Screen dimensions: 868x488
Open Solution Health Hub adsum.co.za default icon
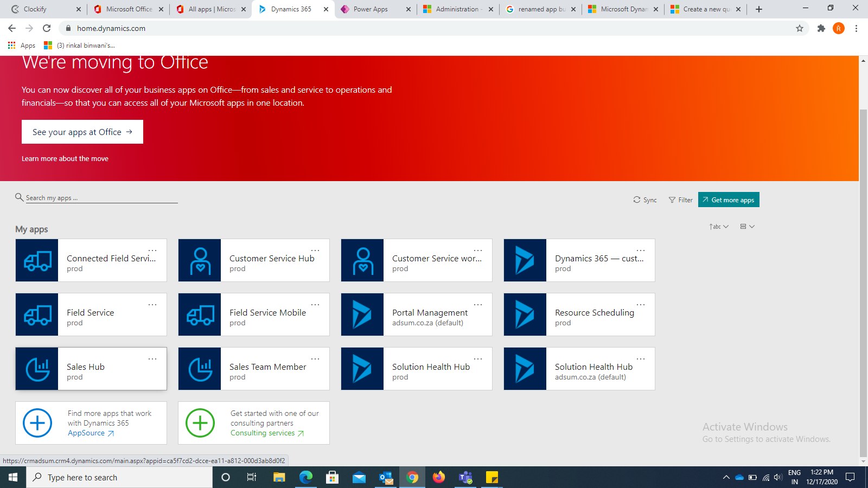(525, 369)
